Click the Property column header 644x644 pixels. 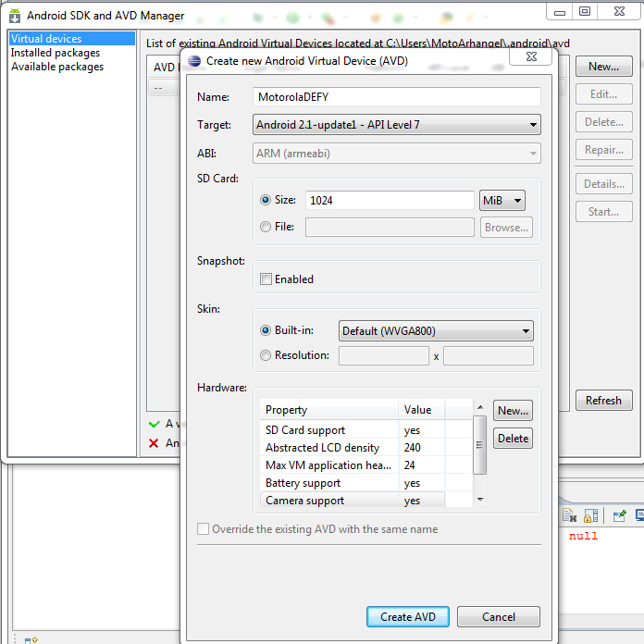[329, 410]
